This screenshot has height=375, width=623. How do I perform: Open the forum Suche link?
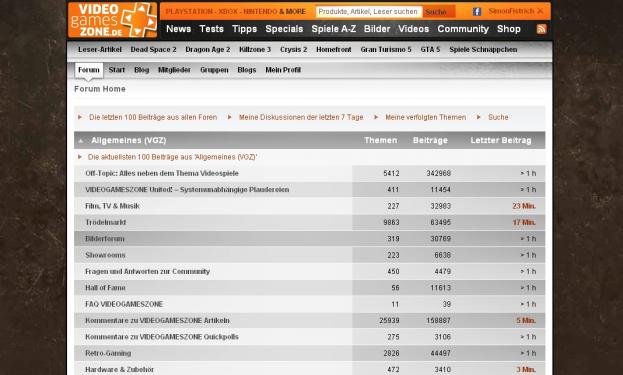point(498,117)
